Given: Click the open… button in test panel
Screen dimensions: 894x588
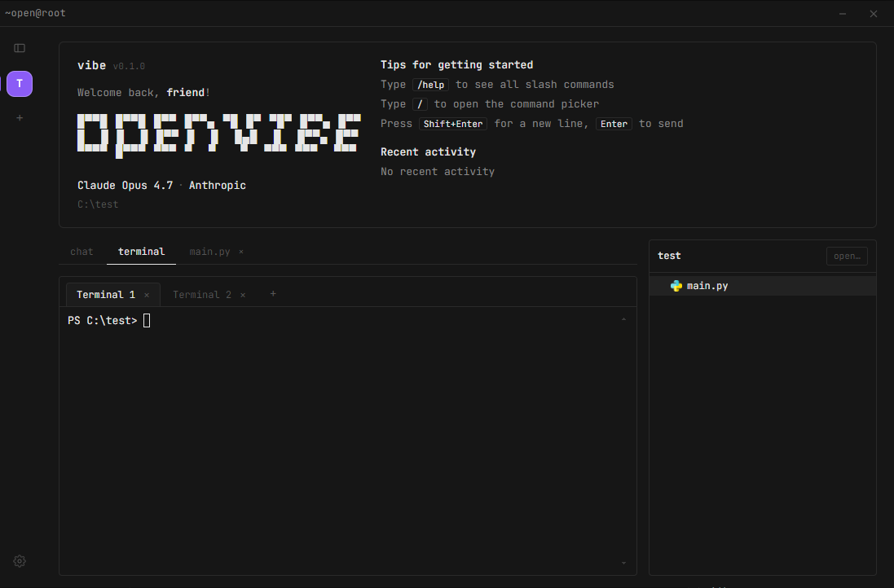Looking at the screenshot, I should pyautogui.click(x=847, y=257).
